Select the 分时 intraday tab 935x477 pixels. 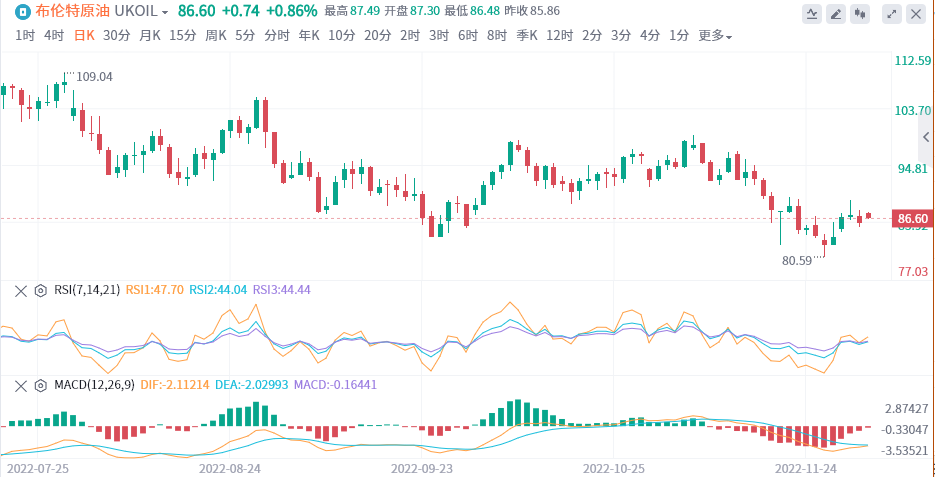[277, 36]
